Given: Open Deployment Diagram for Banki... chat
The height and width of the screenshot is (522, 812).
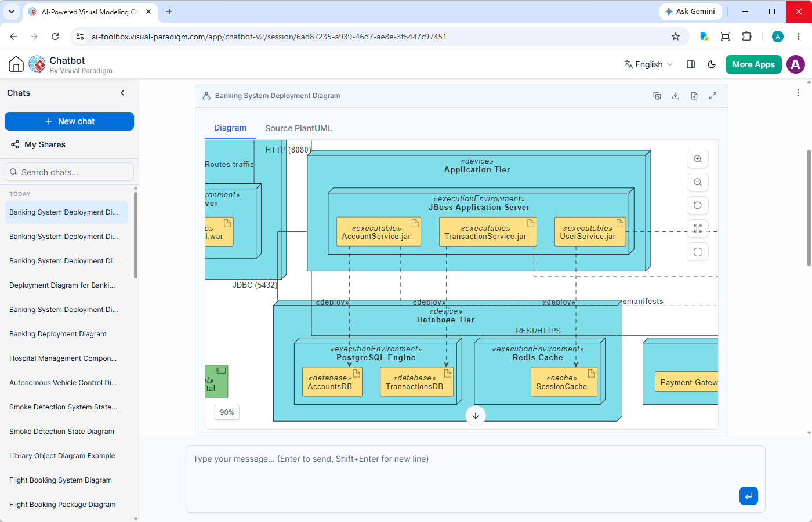Looking at the screenshot, I should pos(66,285).
